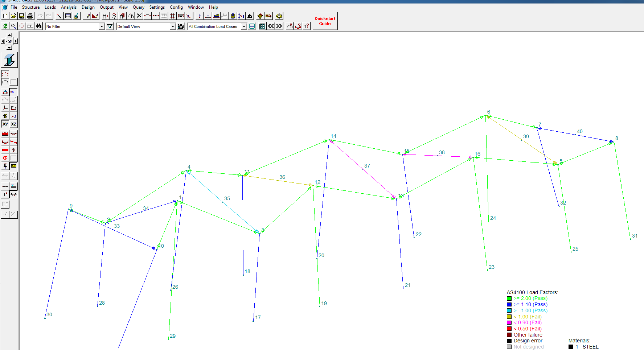Click the Print icon in the toolbar
Image resolution: width=644 pixels, height=350 pixels.
[30, 16]
